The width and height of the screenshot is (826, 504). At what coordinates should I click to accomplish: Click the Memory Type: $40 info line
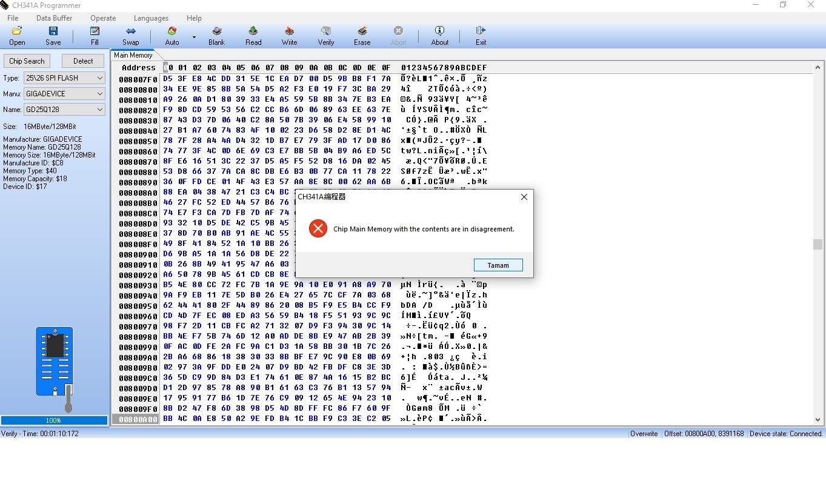[30, 171]
